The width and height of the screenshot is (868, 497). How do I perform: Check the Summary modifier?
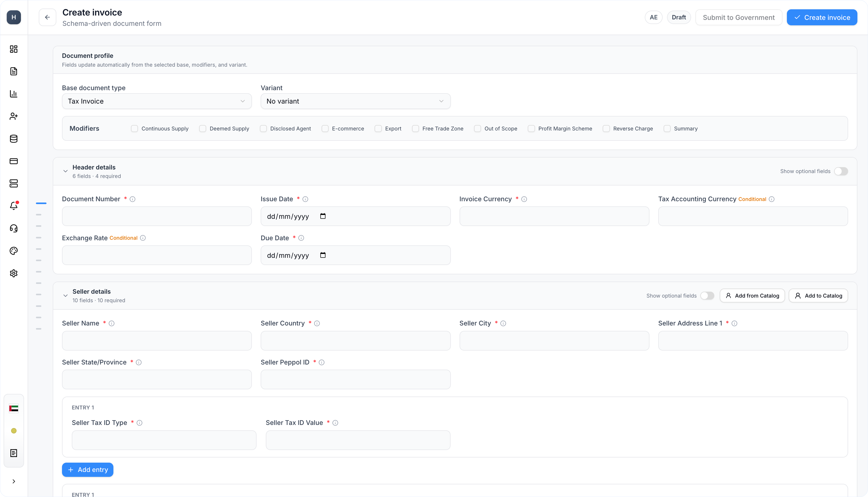tap(667, 129)
